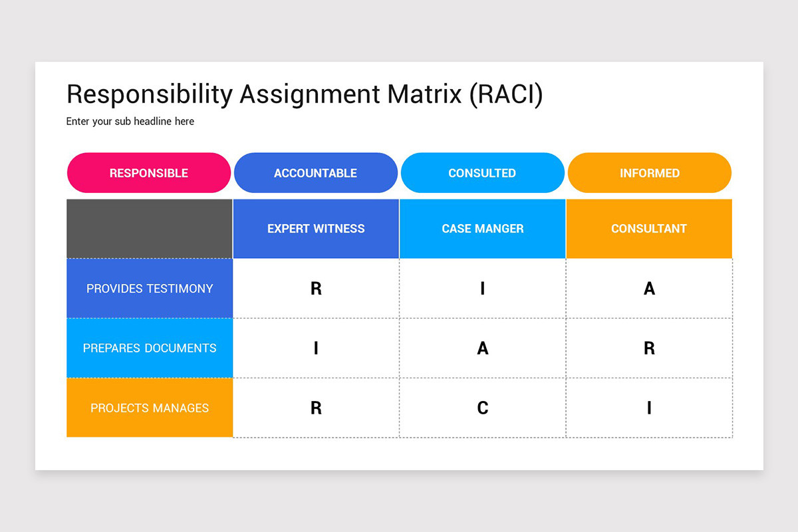This screenshot has width=798, height=532.
Task: Select the PREPARES DOCUMENTS row label
Action: pyautogui.click(x=150, y=348)
